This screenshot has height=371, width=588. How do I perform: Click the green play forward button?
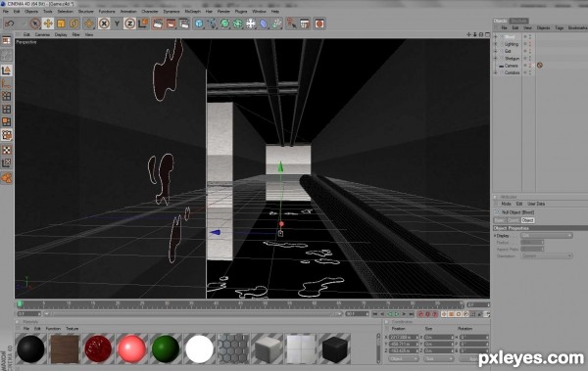pos(397,314)
